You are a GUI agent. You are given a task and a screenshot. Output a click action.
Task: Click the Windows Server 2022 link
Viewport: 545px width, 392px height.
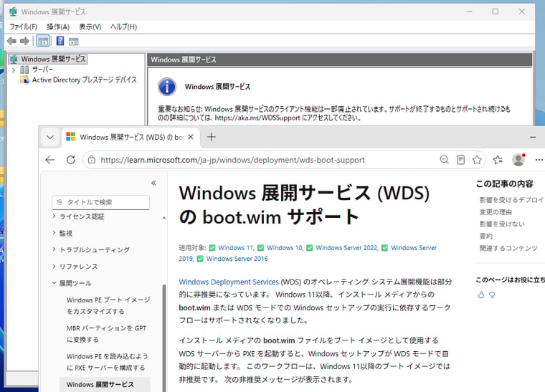click(x=346, y=247)
